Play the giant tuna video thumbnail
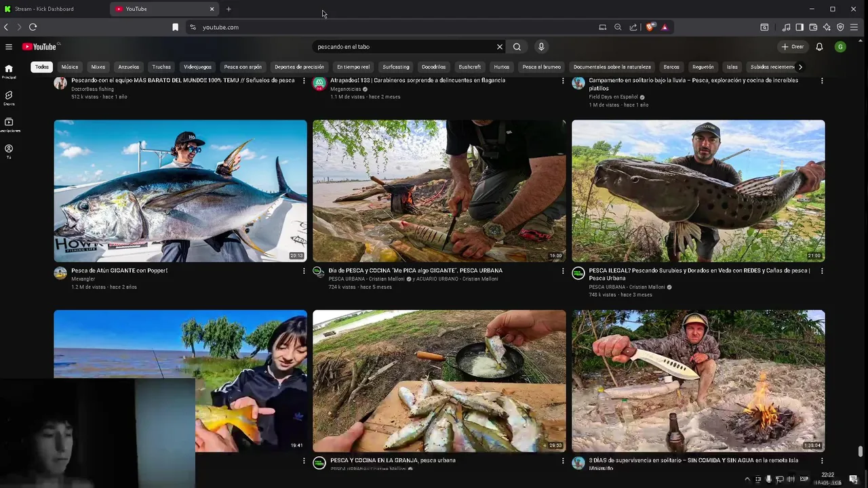The height and width of the screenshot is (488, 868). (x=180, y=191)
